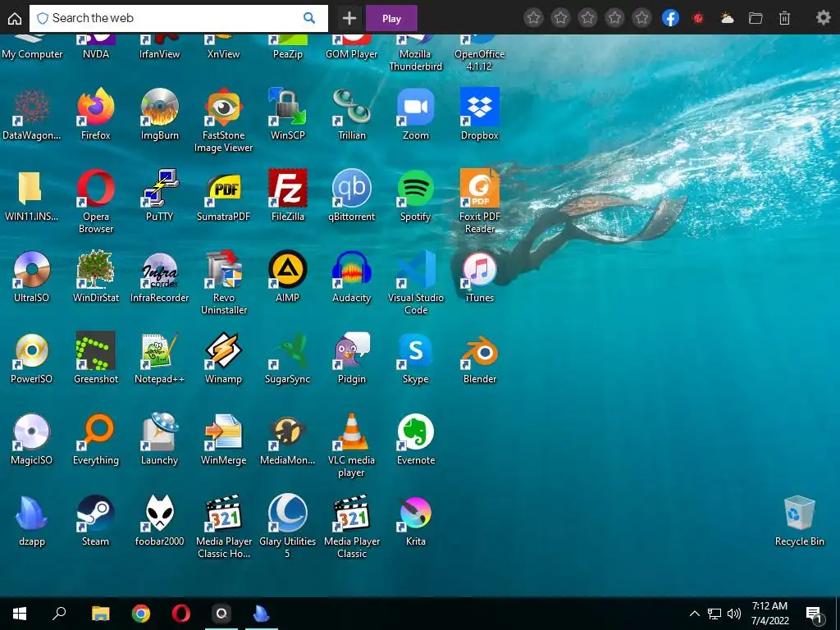This screenshot has width=840, height=630.
Task: Open the notification action center
Action: (x=815, y=614)
